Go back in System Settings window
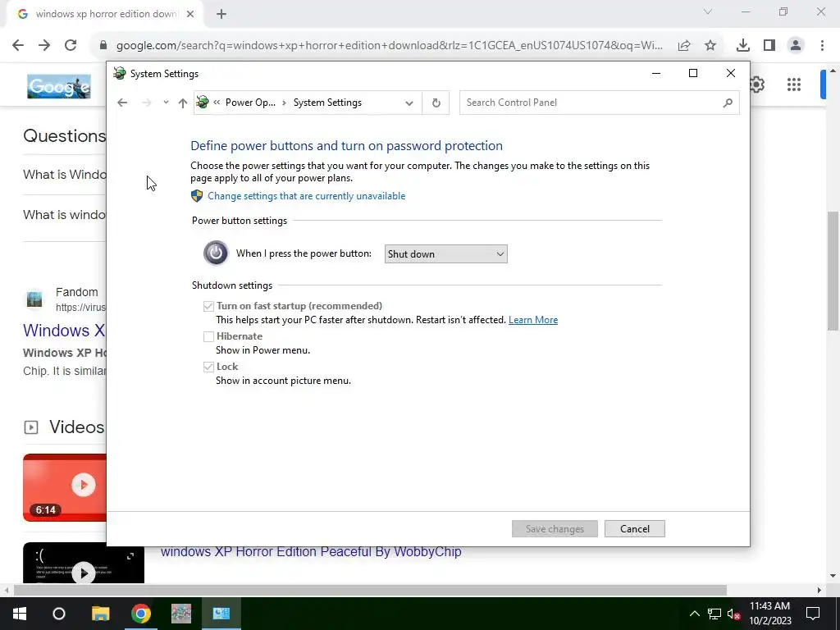Screen dimensions: 840x630 tap(122, 103)
